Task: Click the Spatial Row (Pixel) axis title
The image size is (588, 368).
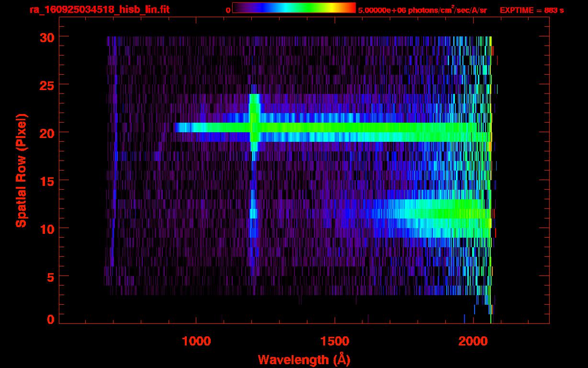Action: pyautogui.click(x=21, y=170)
